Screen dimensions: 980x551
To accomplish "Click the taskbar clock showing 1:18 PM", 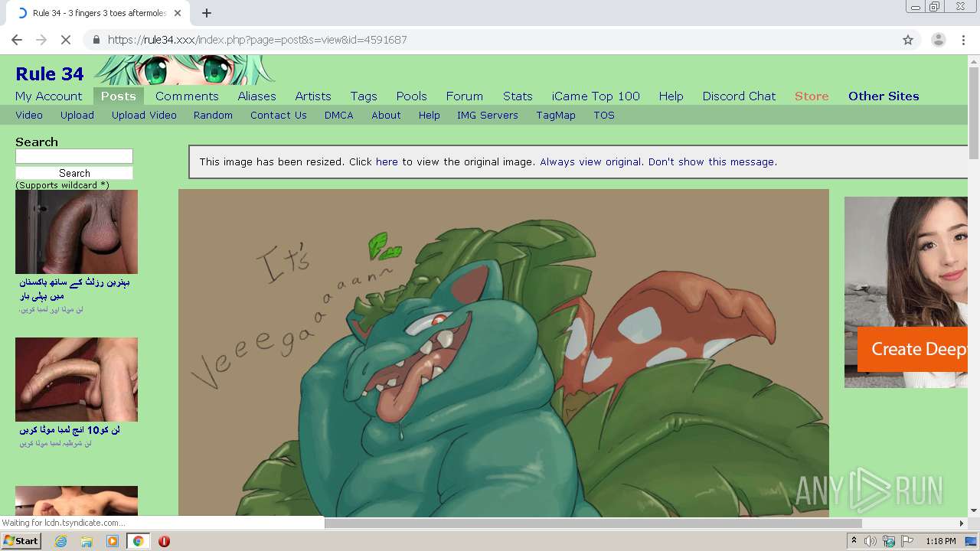I will 940,541.
